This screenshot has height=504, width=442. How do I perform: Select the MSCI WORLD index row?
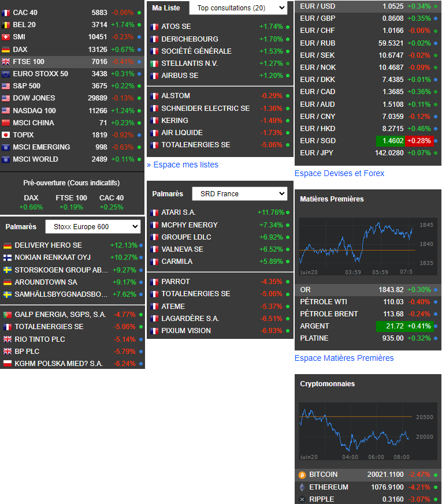(x=72, y=159)
